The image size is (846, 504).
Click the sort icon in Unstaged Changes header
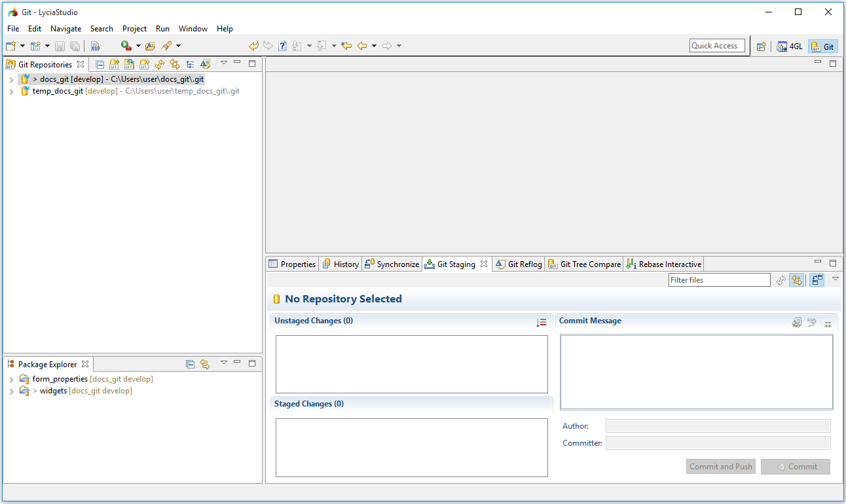(541, 322)
